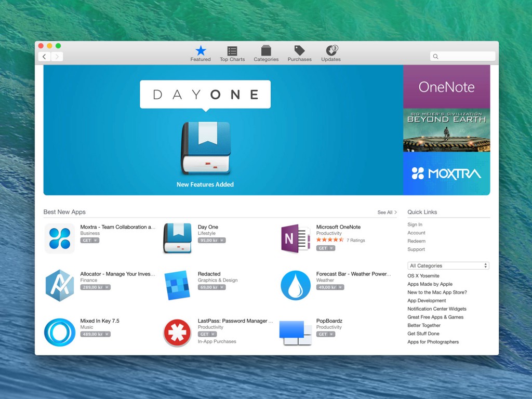The width and height of the screenshot is (532, 399).
Task: Switch to the Categories tab
Action: [x=265, y=50]
